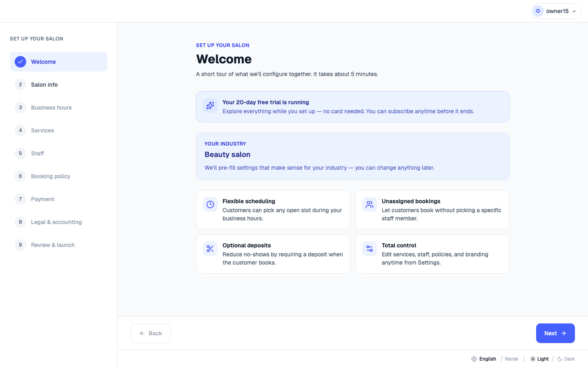Go to the Salon info step

(x=58, y=85)
